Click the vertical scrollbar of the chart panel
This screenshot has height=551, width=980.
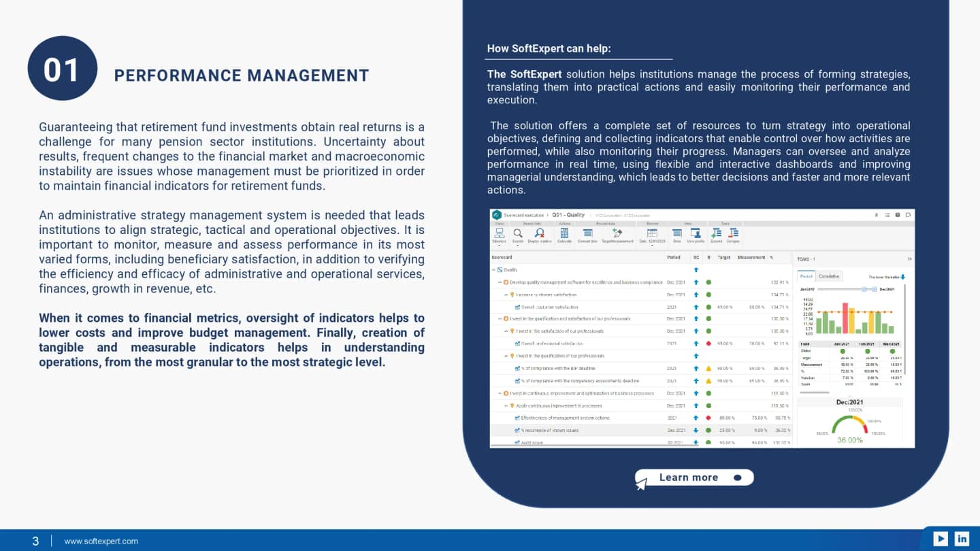click(x=906, y=329)
